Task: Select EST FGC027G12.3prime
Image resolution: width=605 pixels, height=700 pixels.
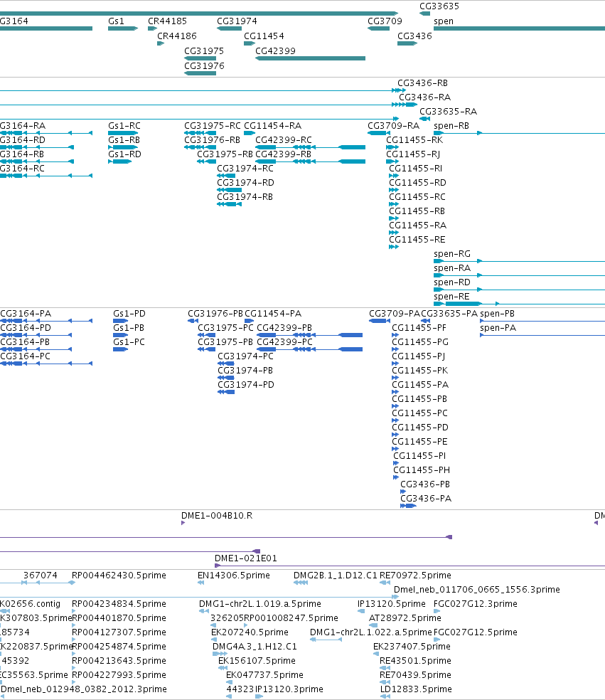Action: (475, 604)
